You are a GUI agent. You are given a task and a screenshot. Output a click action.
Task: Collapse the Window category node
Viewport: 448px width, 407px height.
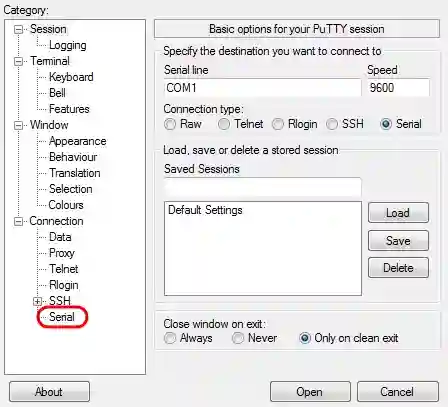(x=18, y=126)
